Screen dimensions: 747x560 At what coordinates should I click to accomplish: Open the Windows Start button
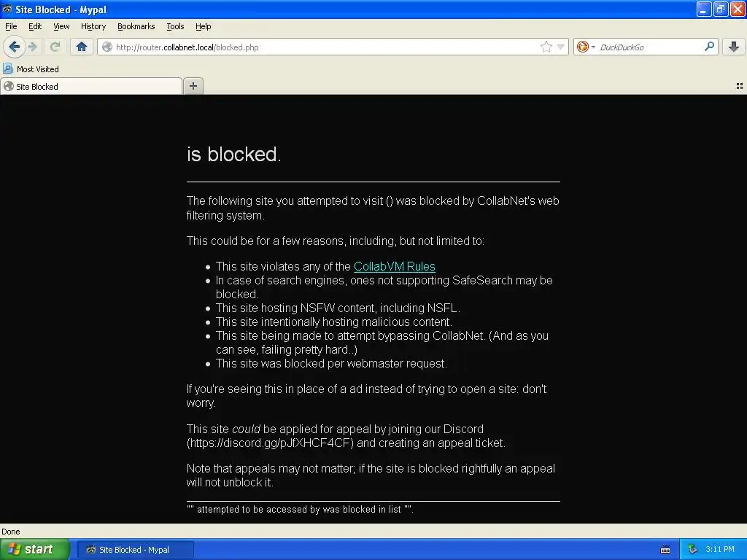click(x=35, y=549)
